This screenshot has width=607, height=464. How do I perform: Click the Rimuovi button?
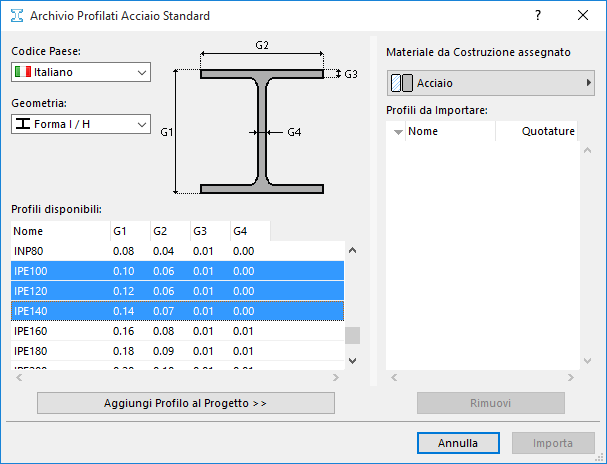[490, 403]
